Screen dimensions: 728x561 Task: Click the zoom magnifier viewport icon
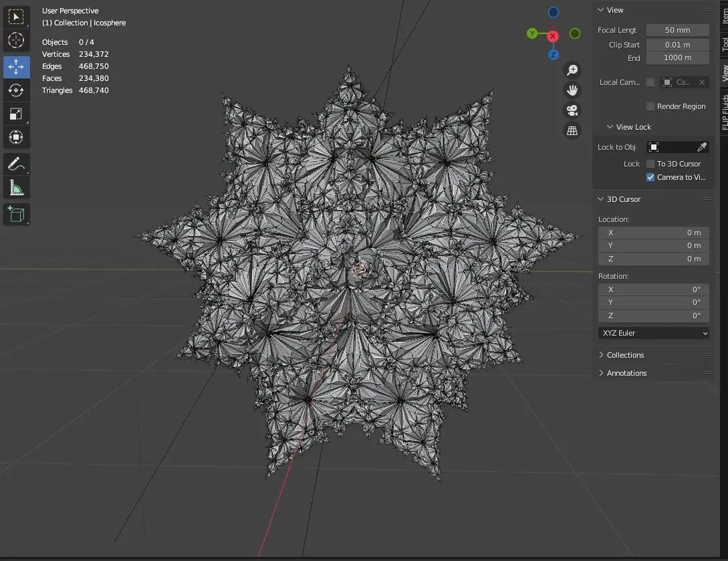[572, 70]
